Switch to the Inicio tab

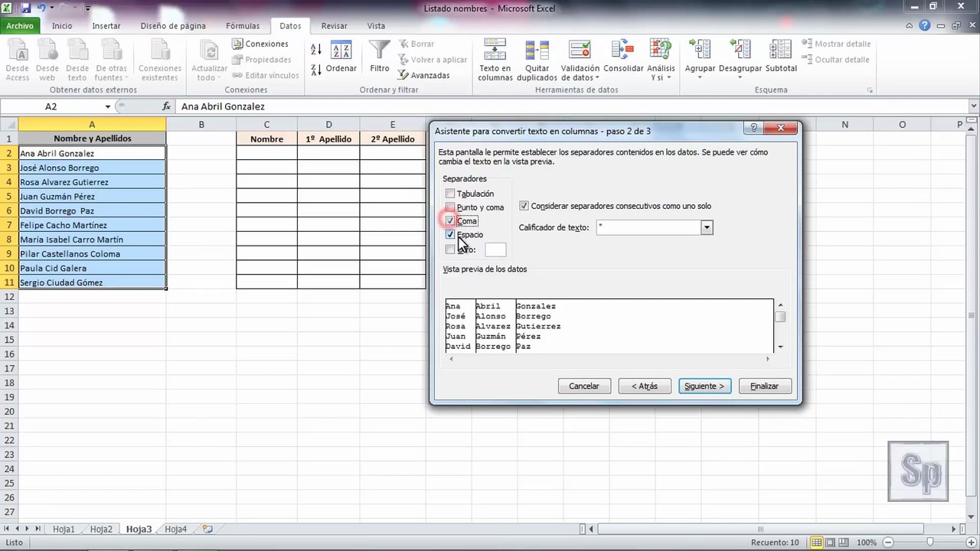coord(62,25)
